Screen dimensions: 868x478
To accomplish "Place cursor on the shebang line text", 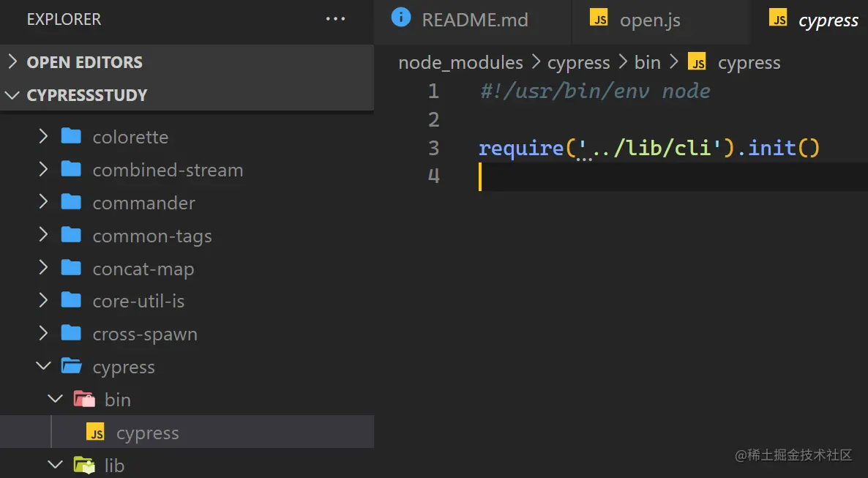I will coord(595,92).
